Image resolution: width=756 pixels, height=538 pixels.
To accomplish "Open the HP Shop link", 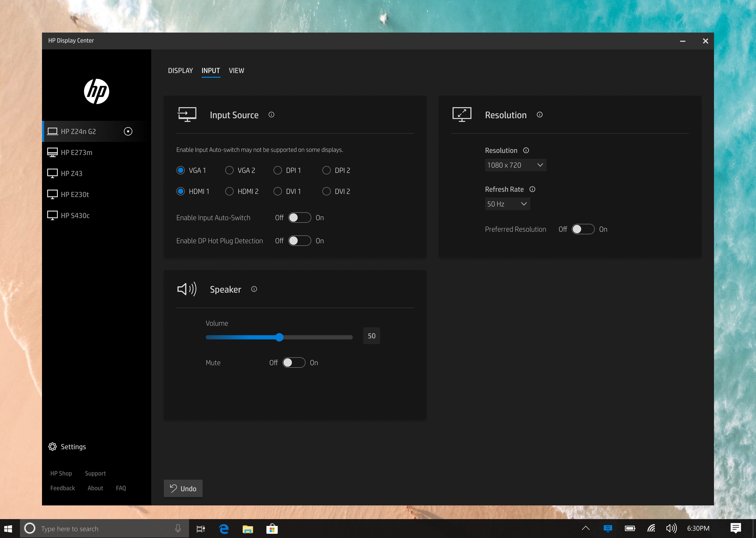I will coord(61,473).
